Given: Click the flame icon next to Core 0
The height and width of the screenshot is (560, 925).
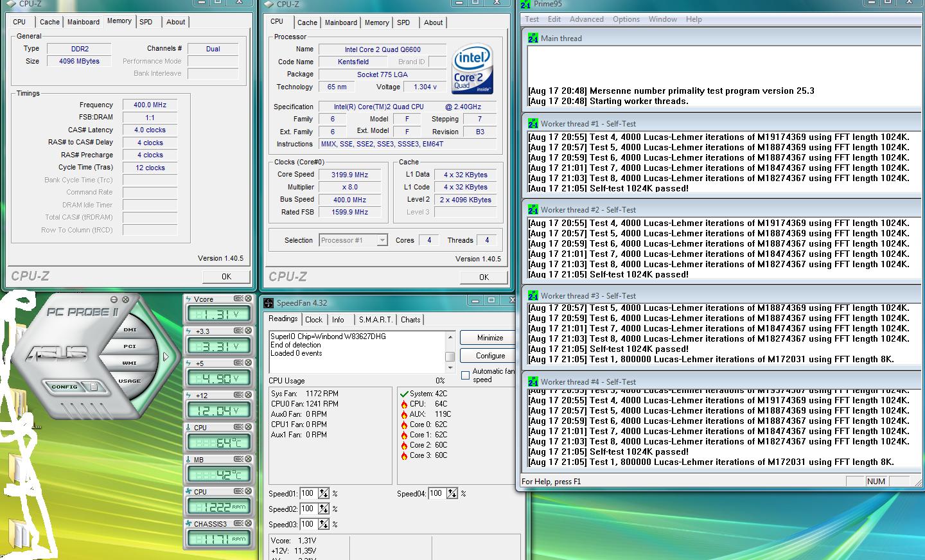Looking at the screenshot, I should coord(404,424).
